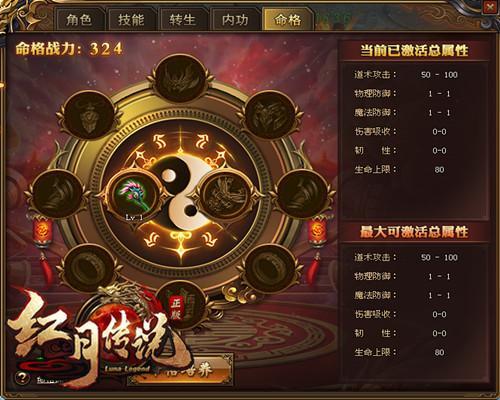Open help with the question mark icon
Screen dimensions: 500x400
(23, 377)
